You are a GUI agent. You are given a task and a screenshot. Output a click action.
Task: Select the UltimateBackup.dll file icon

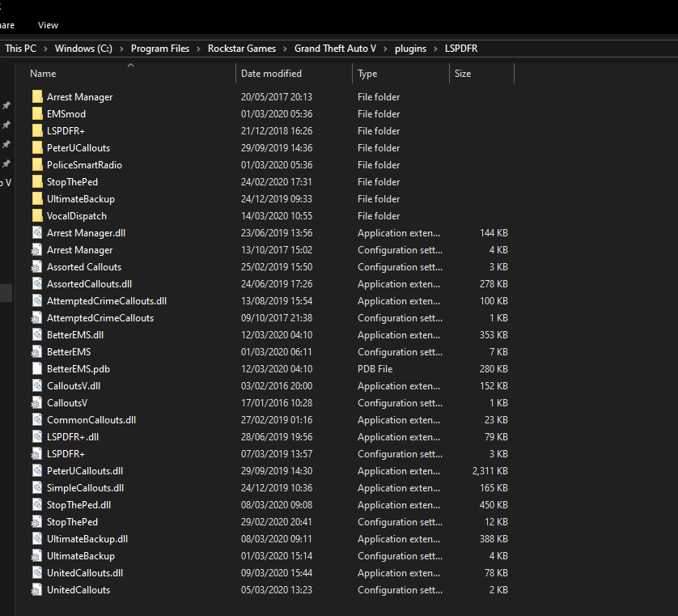[37, 538]
